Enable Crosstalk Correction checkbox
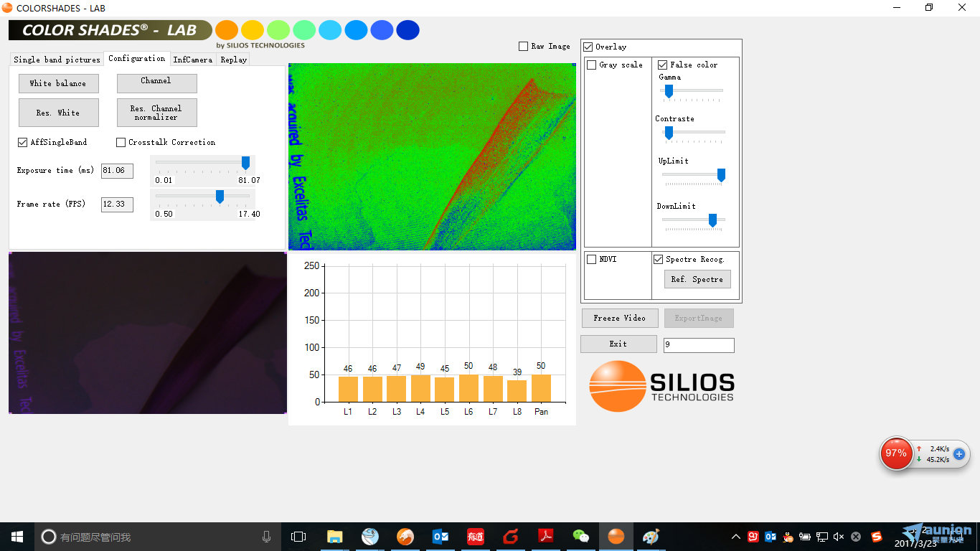The width and height of the screenshot is (980, 551). (121, 142)
